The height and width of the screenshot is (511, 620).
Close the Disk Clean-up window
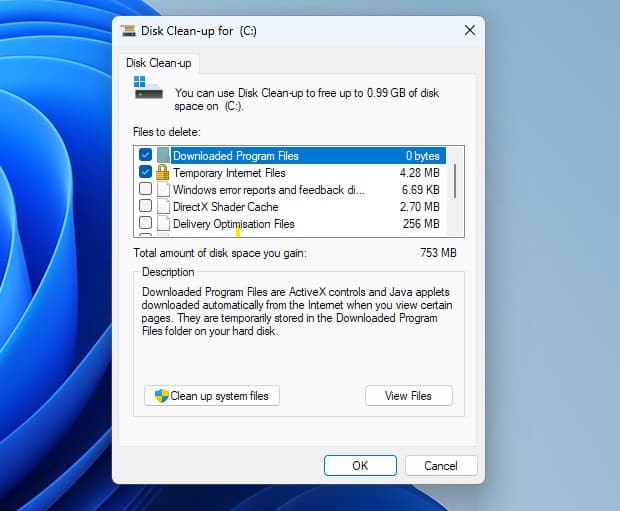point(470,30)
